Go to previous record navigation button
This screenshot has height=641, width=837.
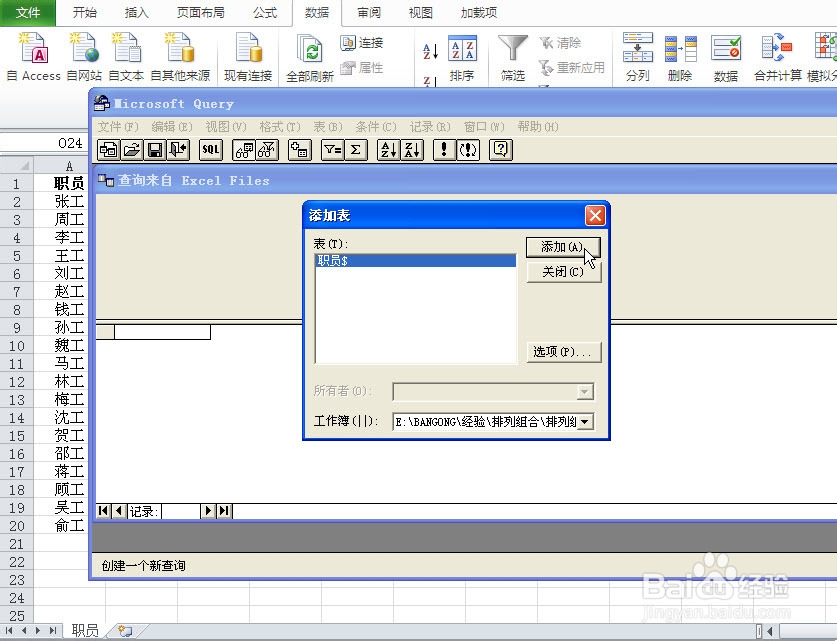(119, 511)
